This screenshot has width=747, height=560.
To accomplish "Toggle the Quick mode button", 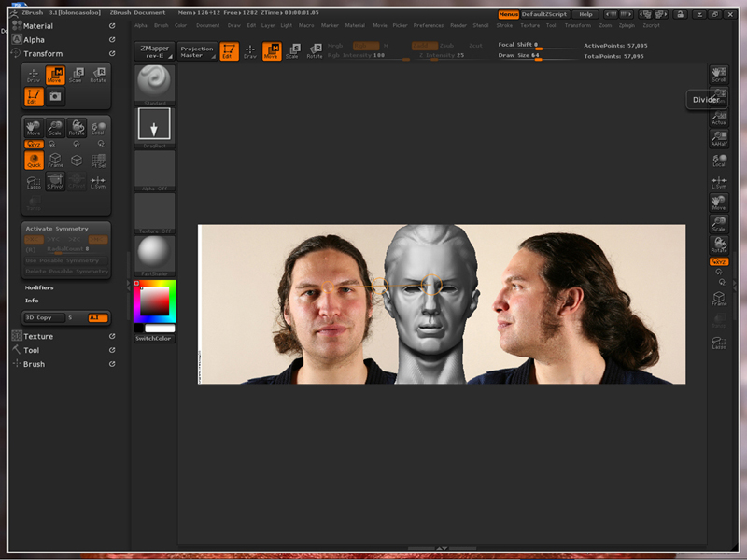I will (x=34, y=160).
